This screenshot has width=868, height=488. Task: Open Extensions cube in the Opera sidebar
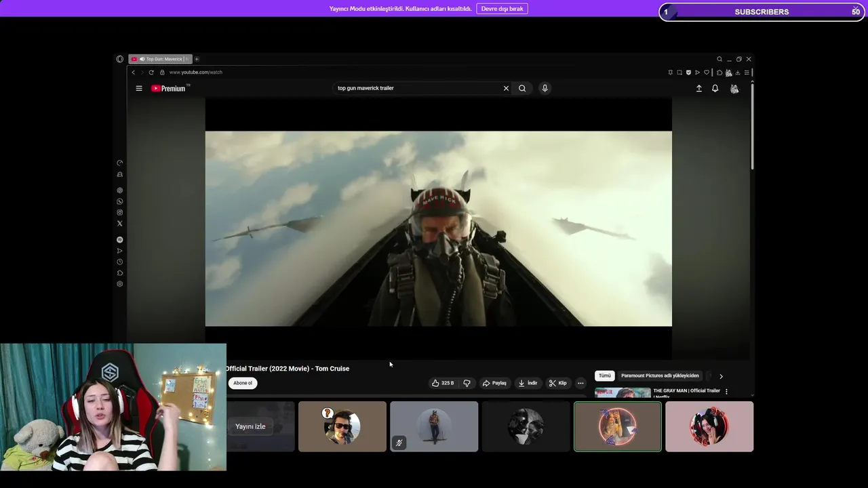click(120, 272)
